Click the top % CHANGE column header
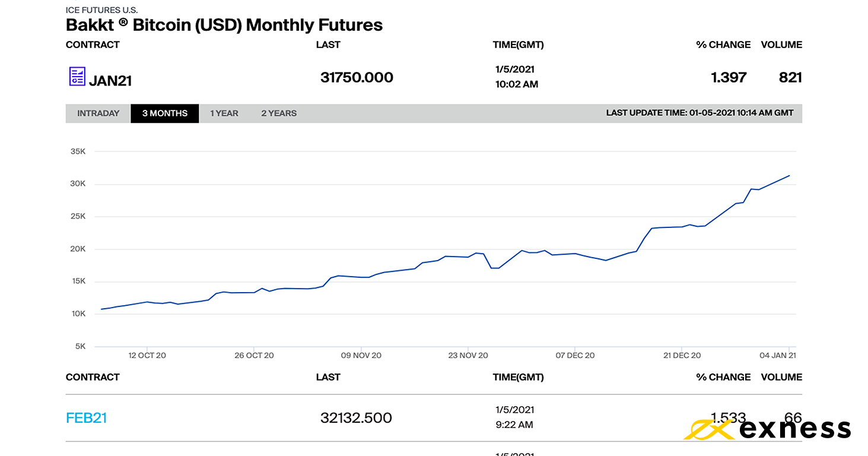This screenshot has width=868, height=456. (x=723, y=45)
